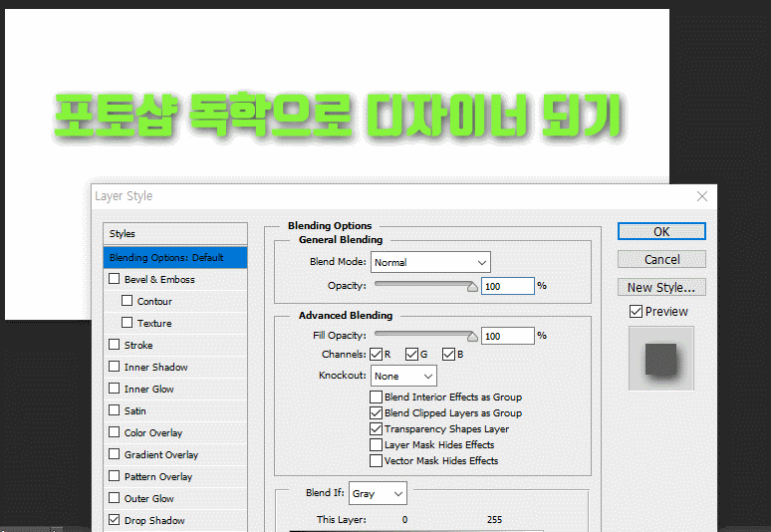Click the Color Overlay style label
Image resolution: width=771 pixels, height=532 pixels.
(153, 433)
